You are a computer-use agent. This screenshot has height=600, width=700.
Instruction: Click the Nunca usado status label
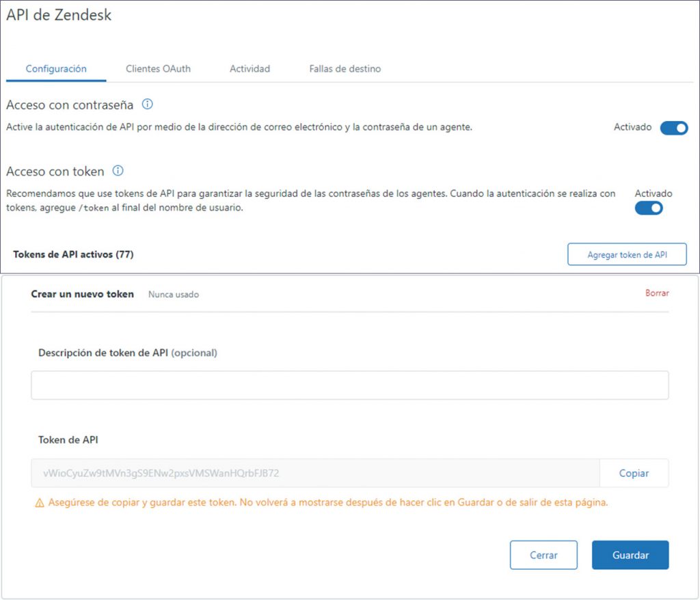click(x=174, y=295)
